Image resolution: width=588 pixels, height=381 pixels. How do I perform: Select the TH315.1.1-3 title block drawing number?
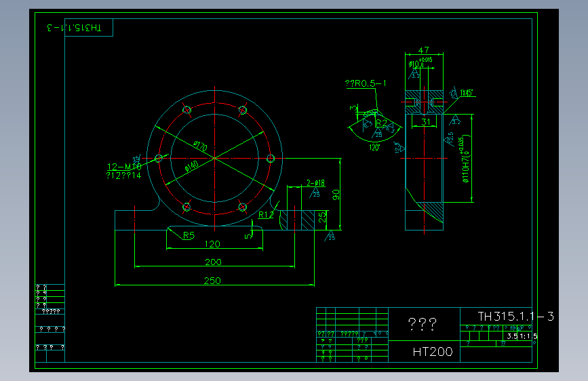point(516,317)
